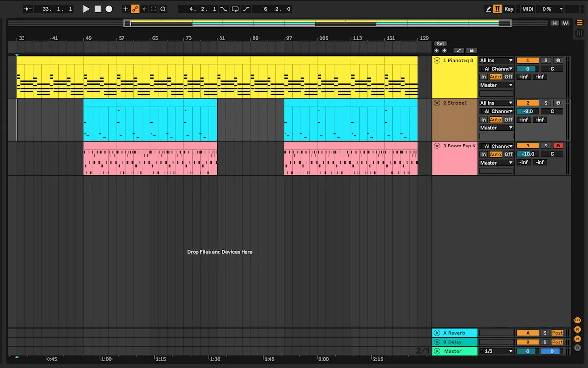Go to next locator arrow
The height and width of the screenshot is (368, 588).
444,50
